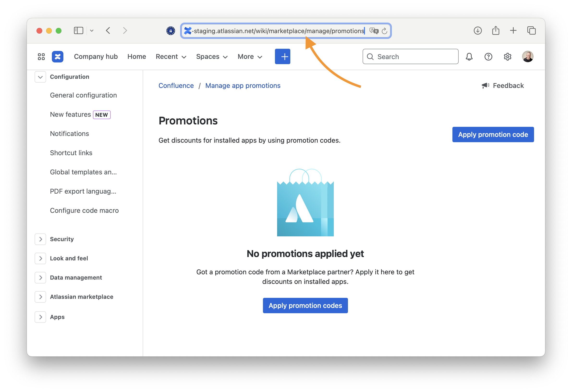Expand the Look and feel section
The image size is (572, 392).
coord(40,258)
